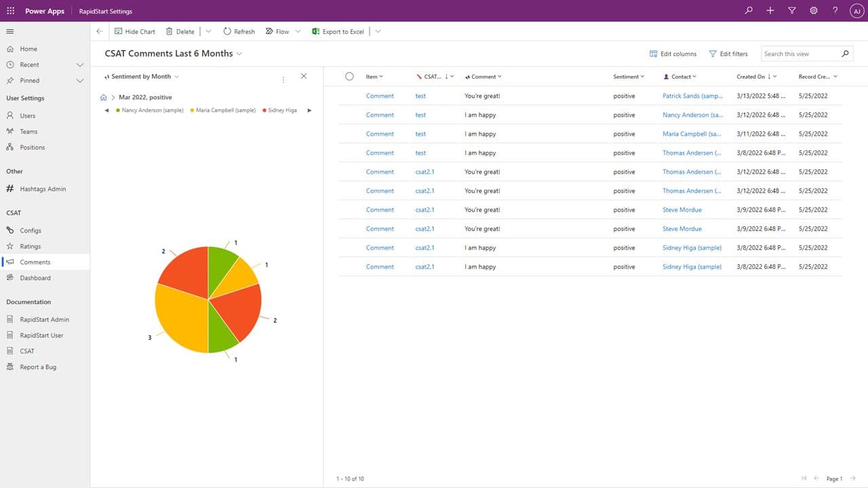Viewport: 868px width, 488px height.
Task: Open the CSAT Comments Last 6 Months view dropdown
Action: pos(239,54)
